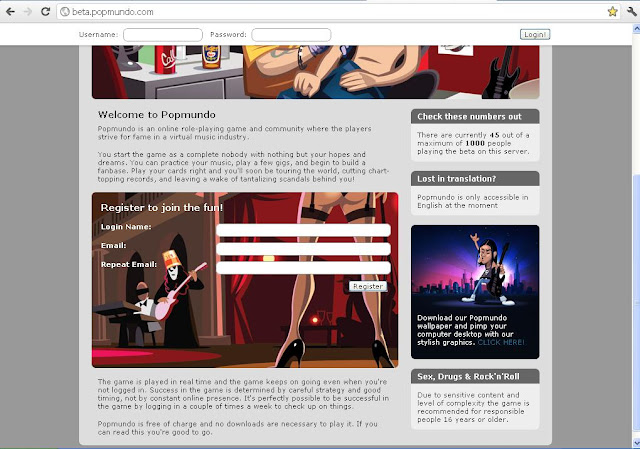Open the browser wrench settings menu
This screenshot has height=449, width=640.
pyautogui.click(x=632, y=11)
